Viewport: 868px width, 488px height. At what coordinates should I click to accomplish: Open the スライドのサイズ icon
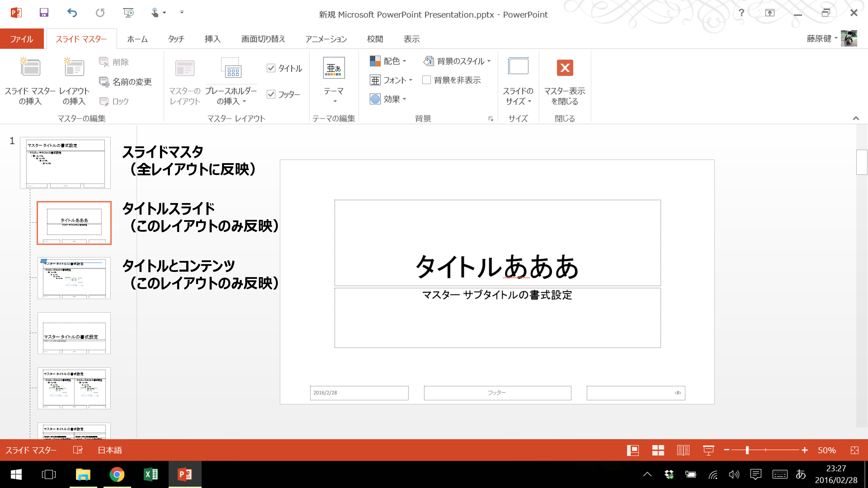pyautogui.click(x=518, y=81)
